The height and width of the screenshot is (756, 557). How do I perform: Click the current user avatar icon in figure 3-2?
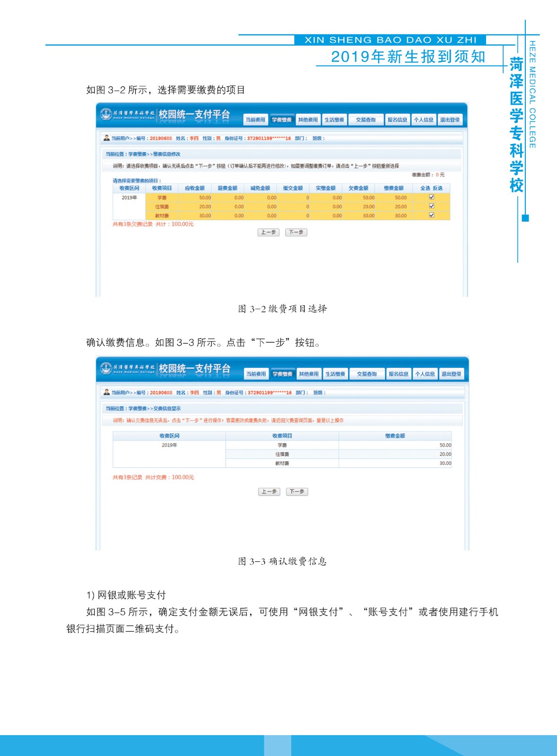[106, 138]
